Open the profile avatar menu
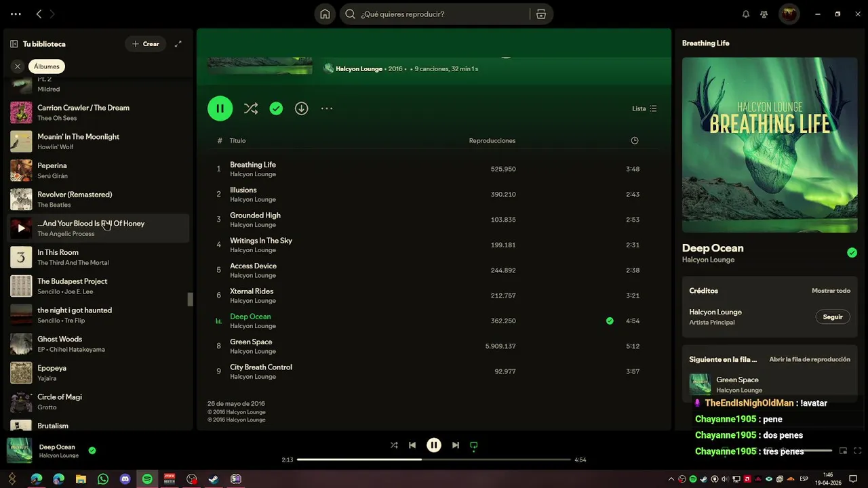 [789, 14]
